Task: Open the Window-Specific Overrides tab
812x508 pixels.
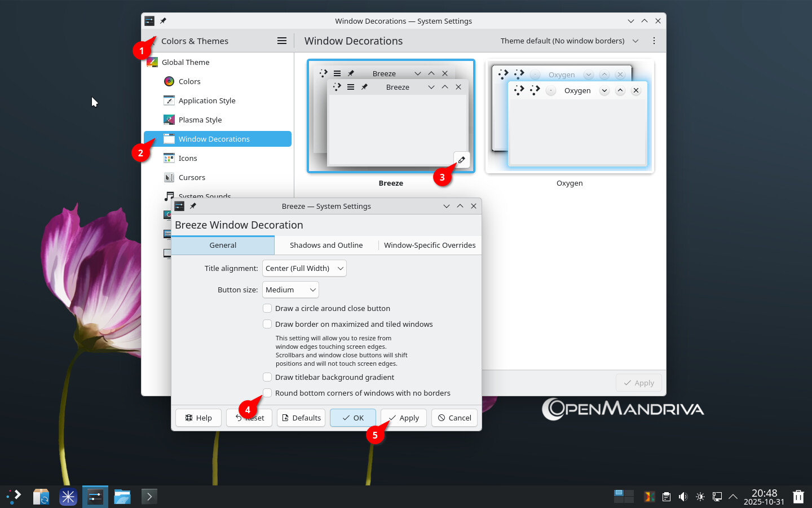Action: tap(430, 245)
